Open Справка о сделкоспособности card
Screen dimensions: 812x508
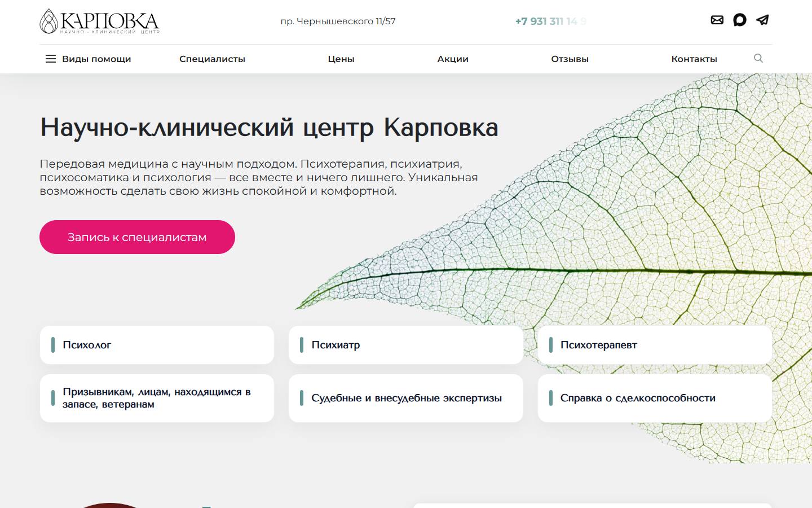(x=655, y=398)
